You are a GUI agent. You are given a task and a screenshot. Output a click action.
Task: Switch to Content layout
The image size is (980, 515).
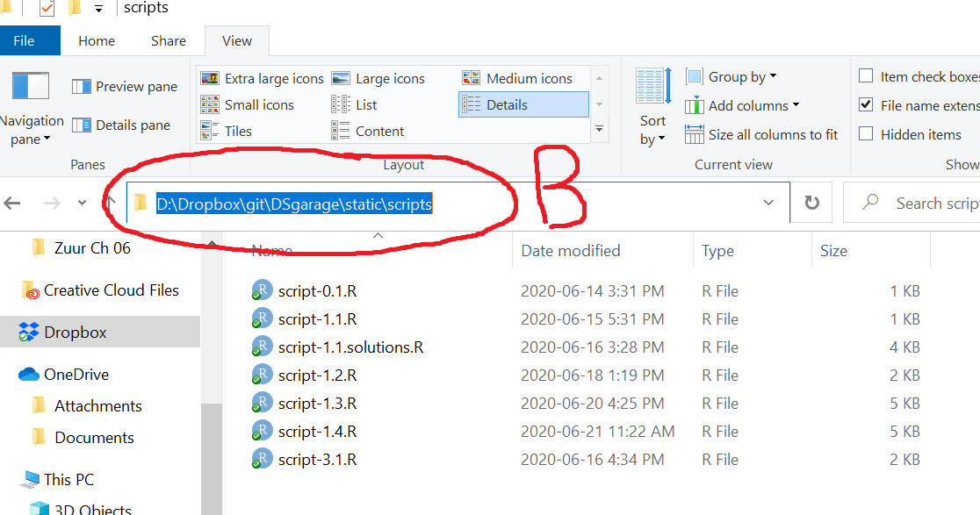(367, 131)
